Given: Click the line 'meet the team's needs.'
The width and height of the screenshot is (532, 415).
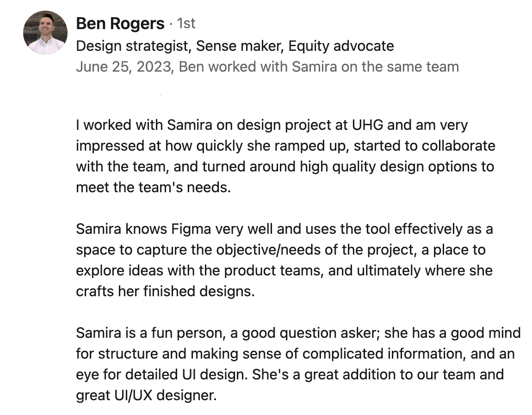Looking at the screenshot, I should [x=154, y=187].
